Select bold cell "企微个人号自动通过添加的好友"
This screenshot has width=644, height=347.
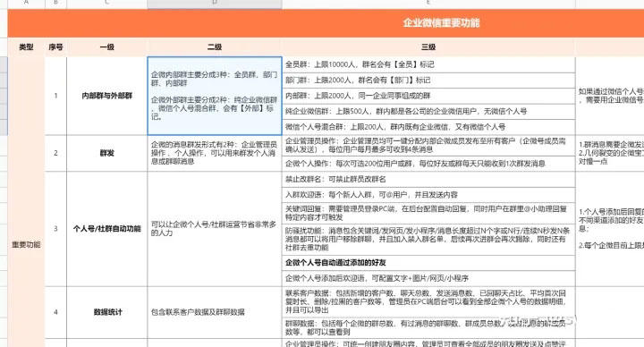click(x=428, y=263)
